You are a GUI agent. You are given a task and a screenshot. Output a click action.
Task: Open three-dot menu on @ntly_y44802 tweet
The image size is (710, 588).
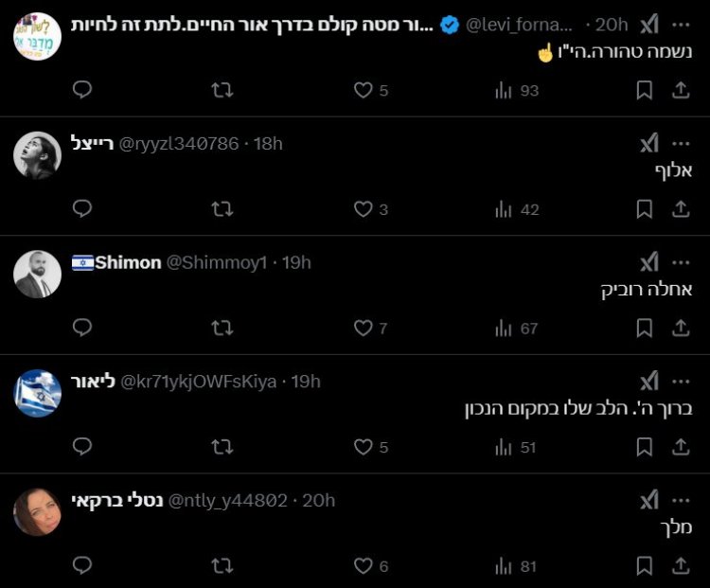click(681, 500)
